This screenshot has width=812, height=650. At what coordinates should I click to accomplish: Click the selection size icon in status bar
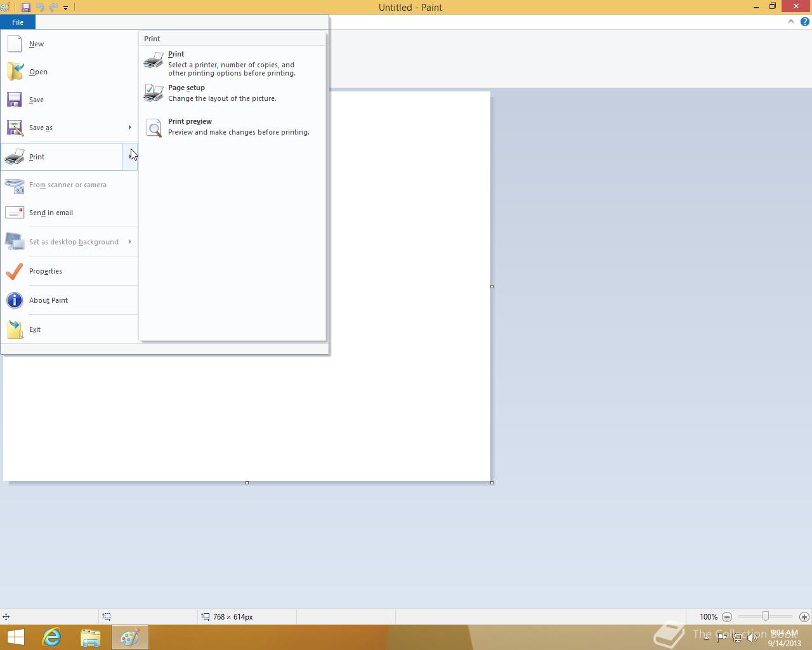107,617
